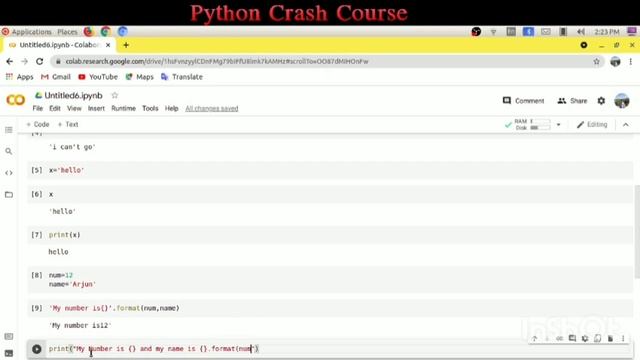Star the Untitled6.ipynb notebook
The height and width of the screenshot is (360, 640).
(115, 95)
